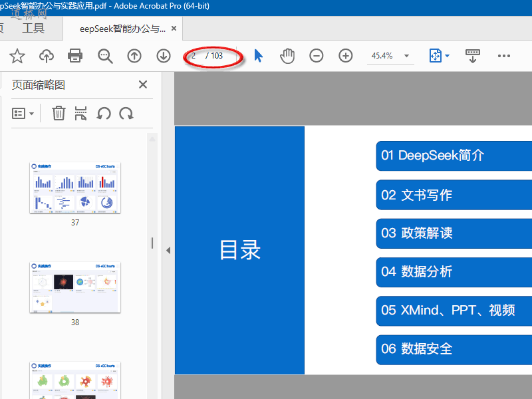Close the eepSeek智能办公与 document tab
This screenshot has height=399, width=532.
pos(174,29)
